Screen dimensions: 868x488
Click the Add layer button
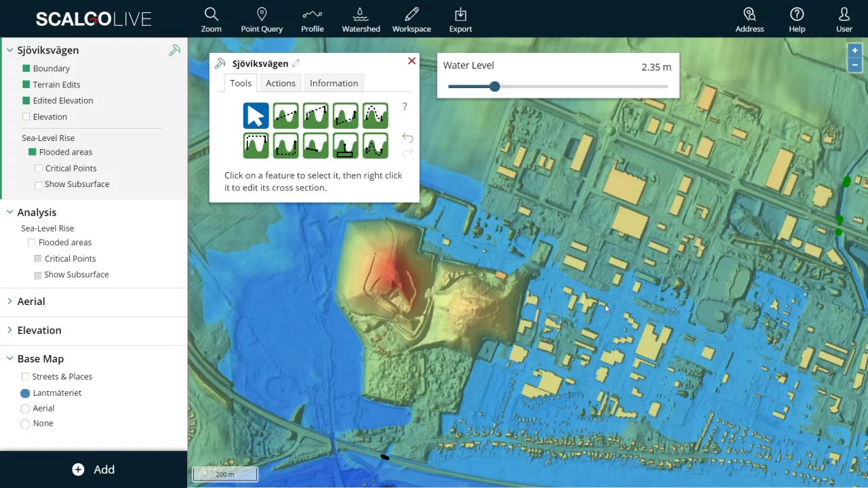[94, 470]
